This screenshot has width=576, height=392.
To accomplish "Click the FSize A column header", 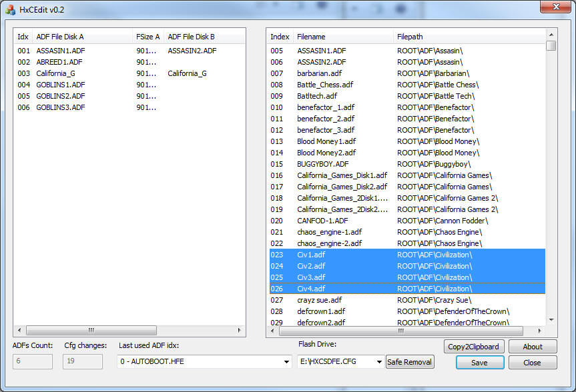I will pos(148,37).
